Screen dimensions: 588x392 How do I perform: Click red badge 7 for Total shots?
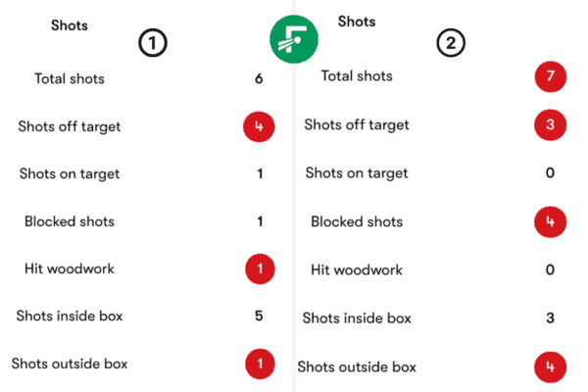(550, 76)
